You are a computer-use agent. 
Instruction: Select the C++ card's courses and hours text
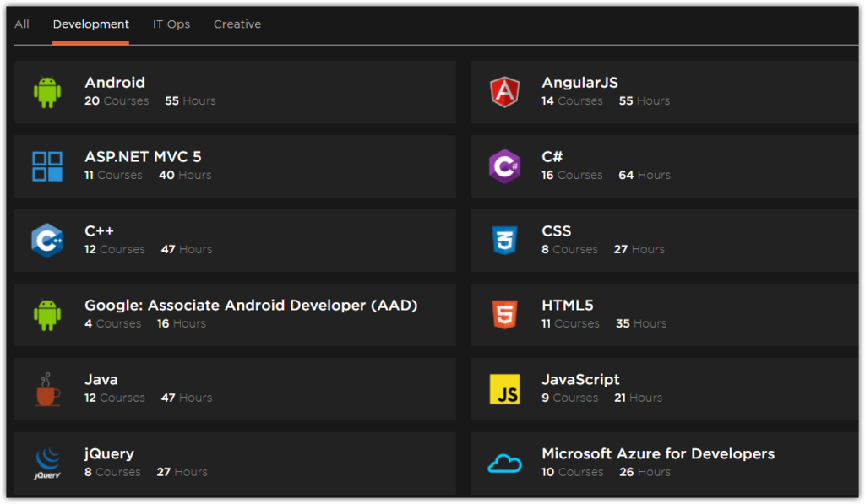click(148, 250)
